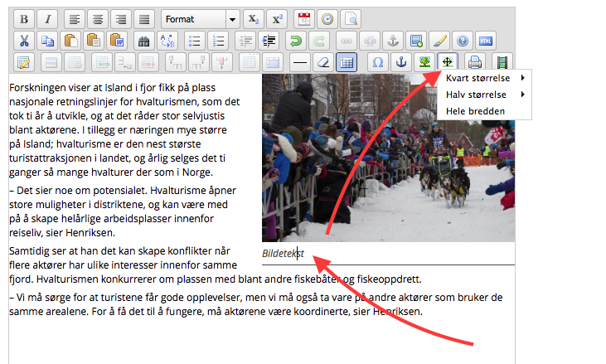Insert special character with omega icon
This screenshot has height=364, width=606.
point(378,61)
